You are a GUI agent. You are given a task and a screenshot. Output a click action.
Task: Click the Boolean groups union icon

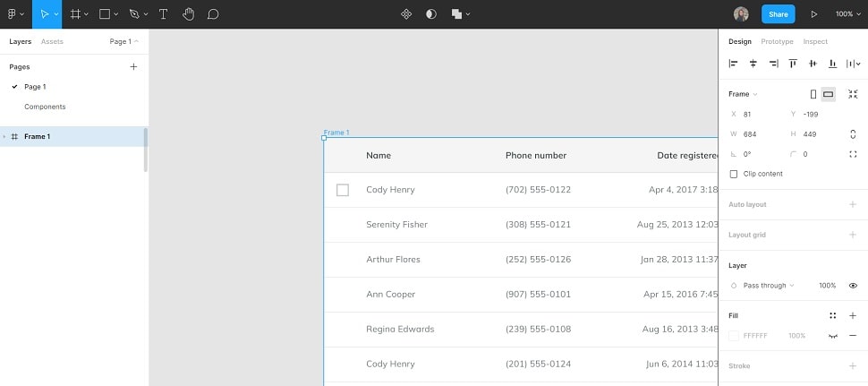click(x=456, y=14)
